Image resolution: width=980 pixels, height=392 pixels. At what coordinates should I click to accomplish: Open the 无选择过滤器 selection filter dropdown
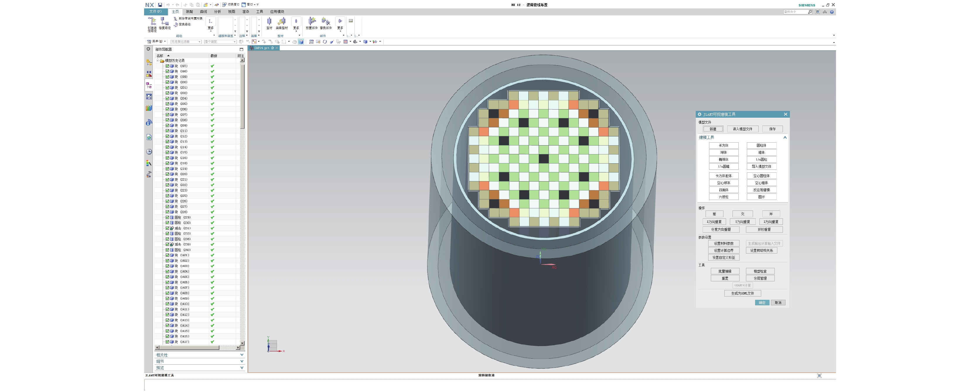point(186,42)
